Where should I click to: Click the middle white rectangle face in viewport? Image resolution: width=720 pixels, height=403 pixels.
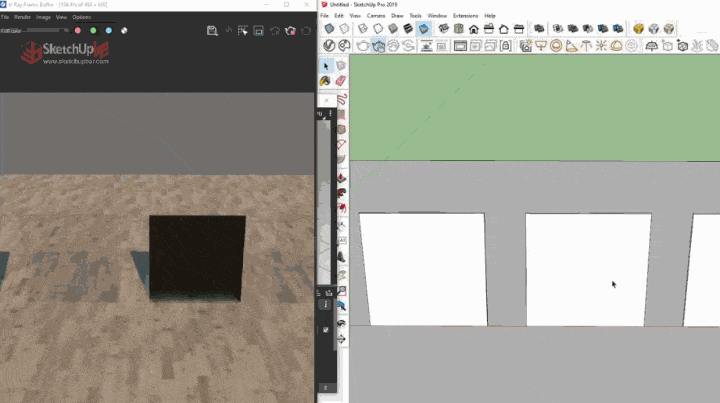point(588,269)
